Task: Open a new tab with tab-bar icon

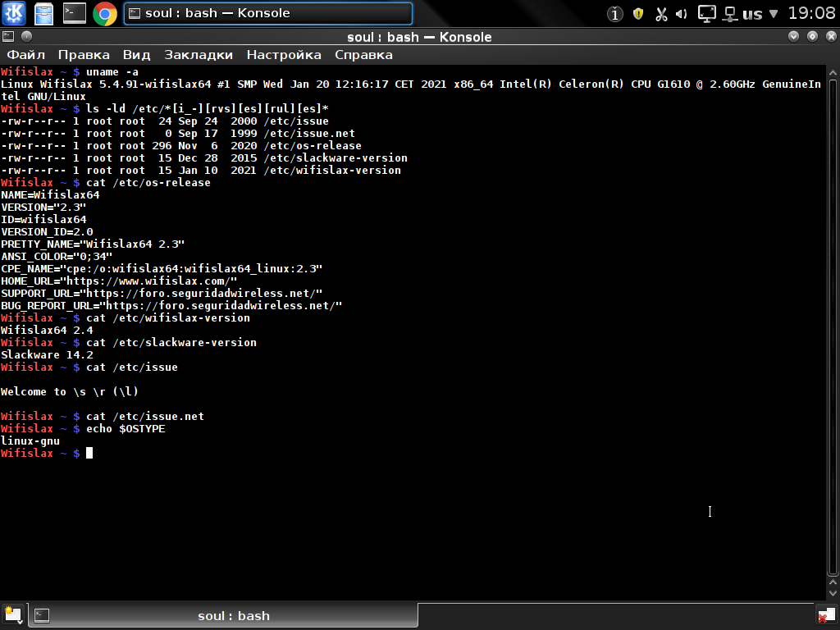Action: [x=13, y=614]
